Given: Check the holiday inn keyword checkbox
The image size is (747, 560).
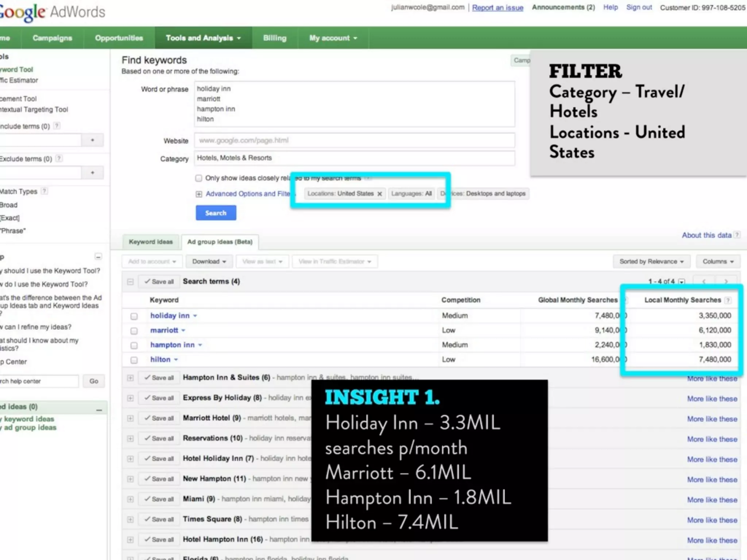Looking at the screenshot, I should pyautogui.click(x=134, y=316).
